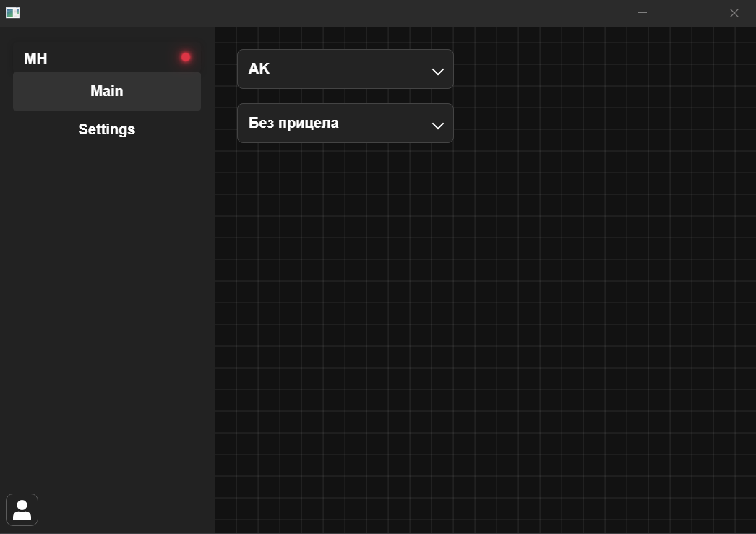Close the application window
This screenshot has height=534, width=756.
(734, 13)
